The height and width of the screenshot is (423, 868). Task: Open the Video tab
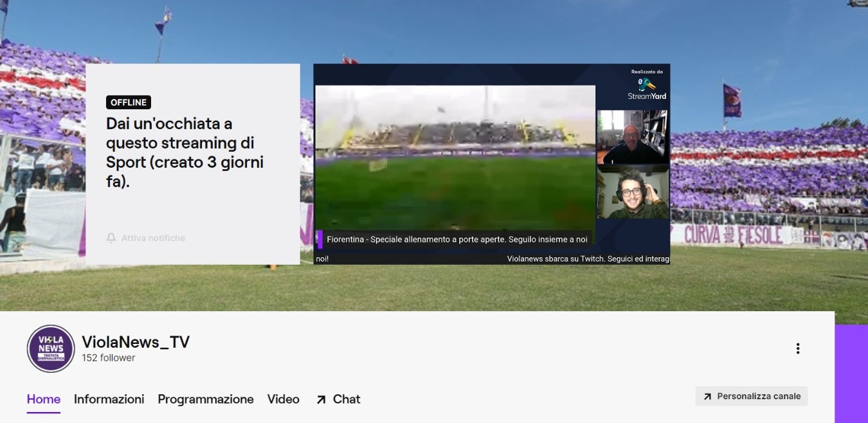click(x=284, y=399)
